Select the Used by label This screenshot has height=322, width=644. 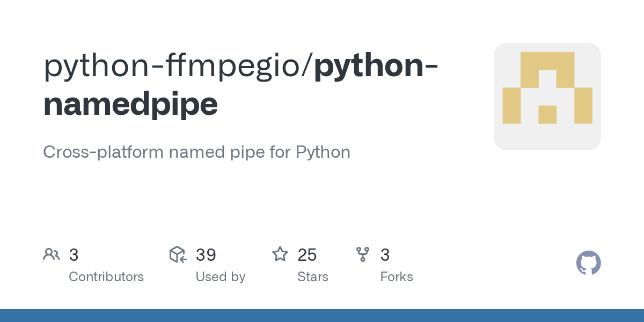coord(221,277)
